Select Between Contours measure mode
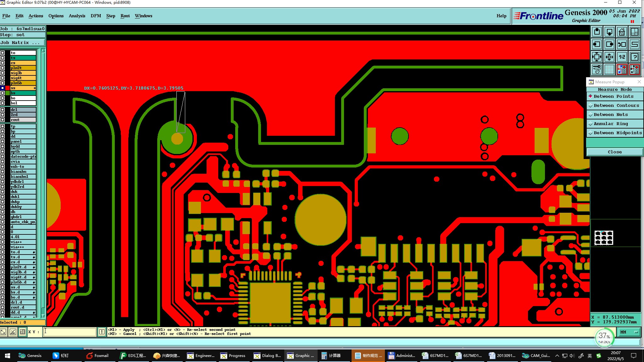Screen dimensions: 644x362 click(x=615, y=106)
